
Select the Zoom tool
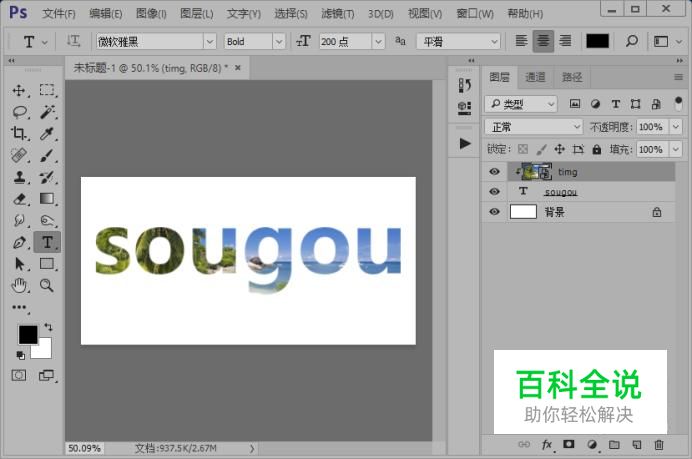coord(47,286)
